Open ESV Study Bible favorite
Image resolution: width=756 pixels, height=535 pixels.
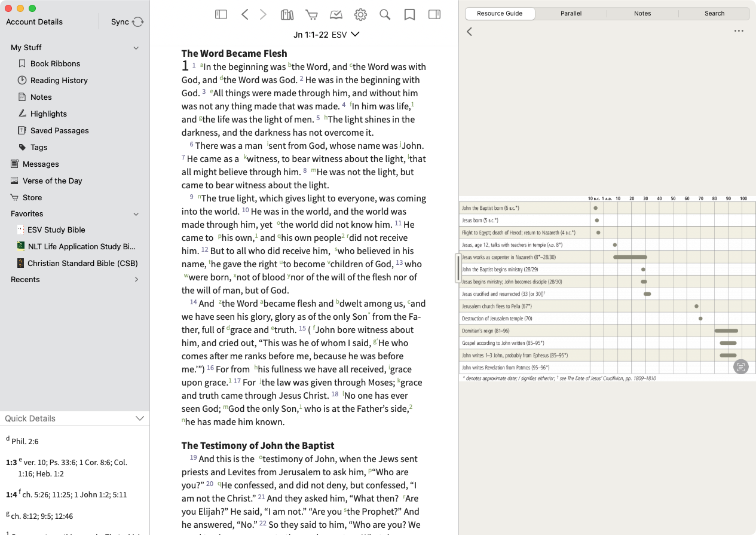pyautogui.click(x=56, y=230)
